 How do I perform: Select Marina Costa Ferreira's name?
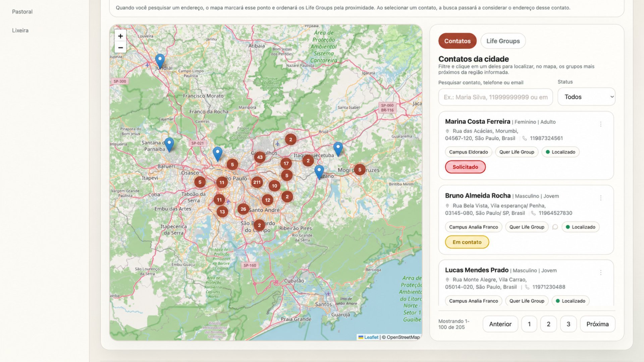478,122
